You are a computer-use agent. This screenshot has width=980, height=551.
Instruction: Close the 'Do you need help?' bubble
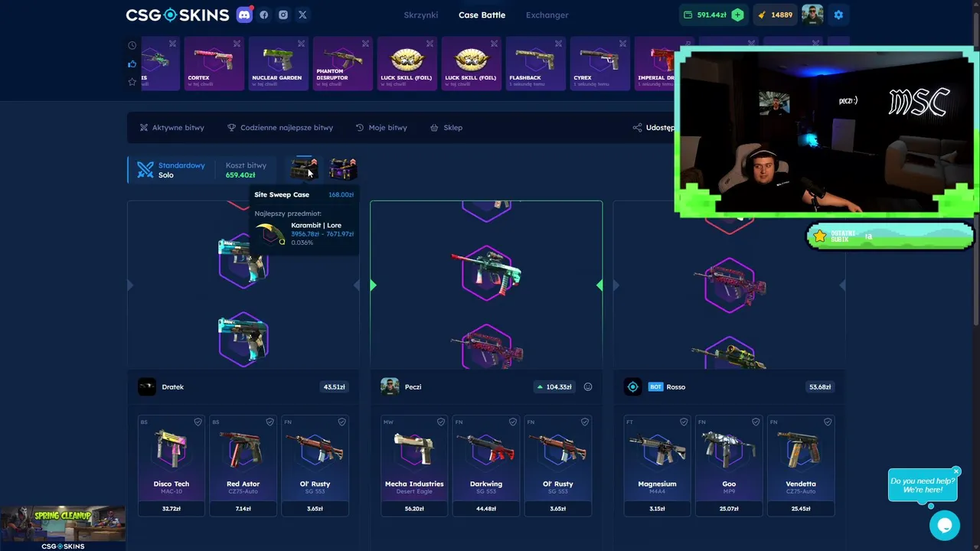click(x=956, y=471)
